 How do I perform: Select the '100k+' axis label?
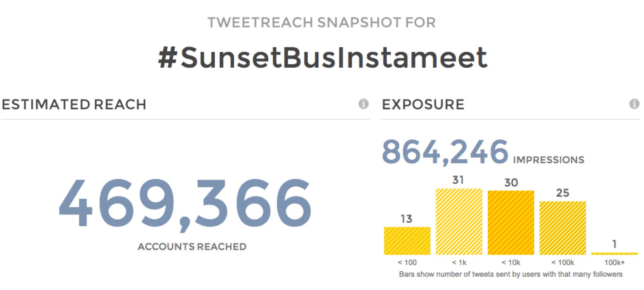[x=614, y=262]
